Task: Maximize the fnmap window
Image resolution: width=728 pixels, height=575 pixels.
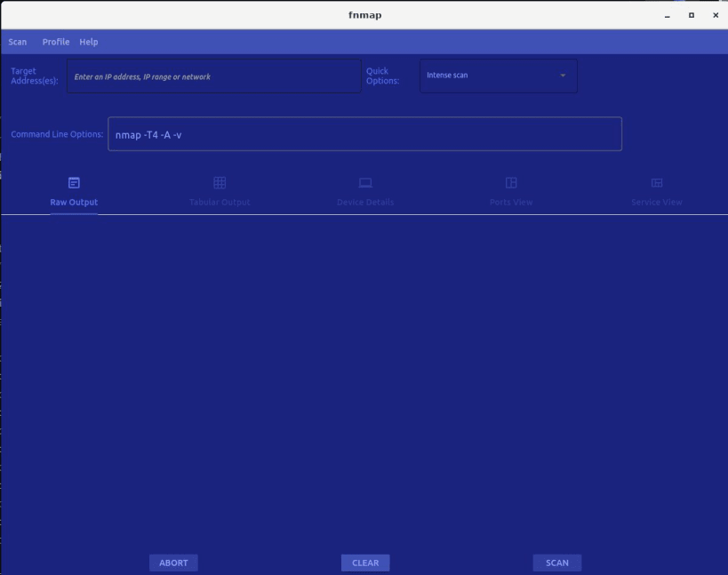Action: (x=692, y=15)
